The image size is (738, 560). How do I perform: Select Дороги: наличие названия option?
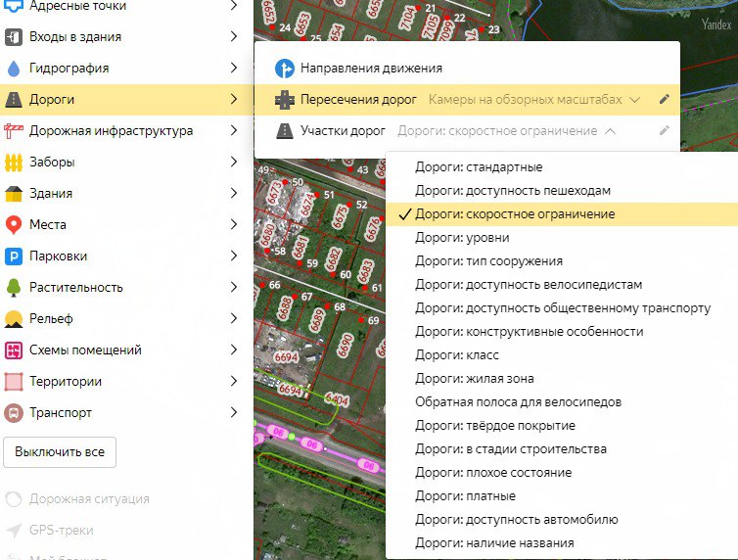562,543
